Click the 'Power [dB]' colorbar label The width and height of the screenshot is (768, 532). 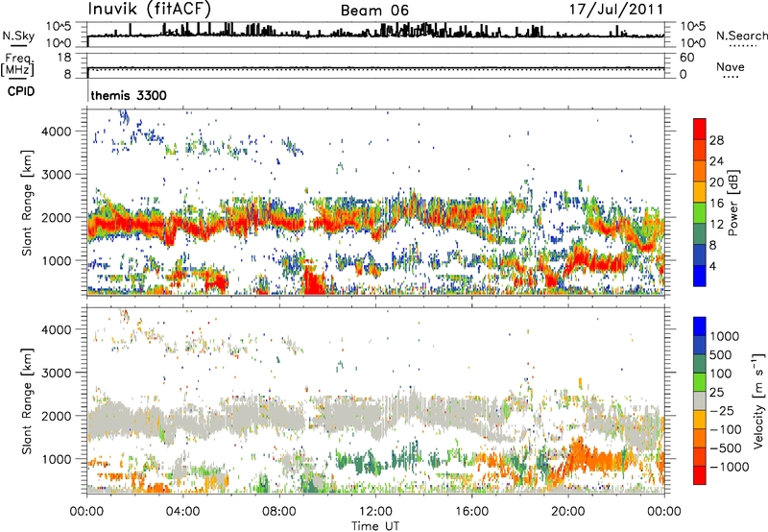coord(732,203)
